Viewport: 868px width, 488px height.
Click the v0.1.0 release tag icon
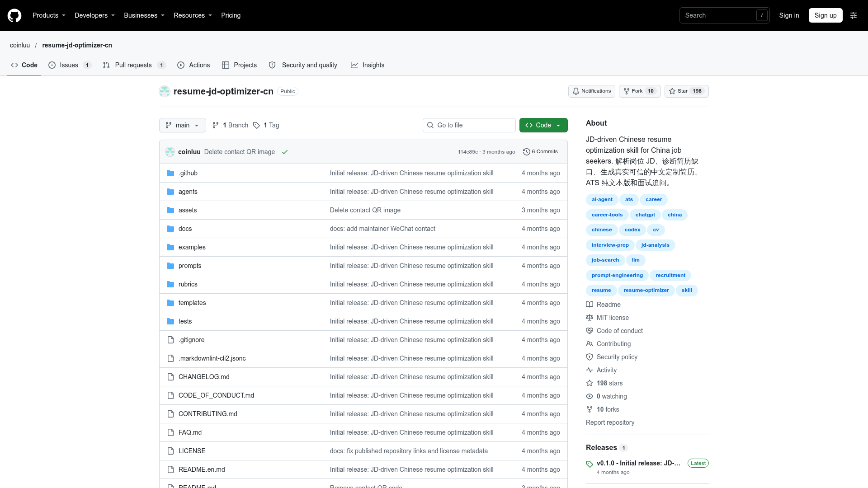(x=590, y=464)
